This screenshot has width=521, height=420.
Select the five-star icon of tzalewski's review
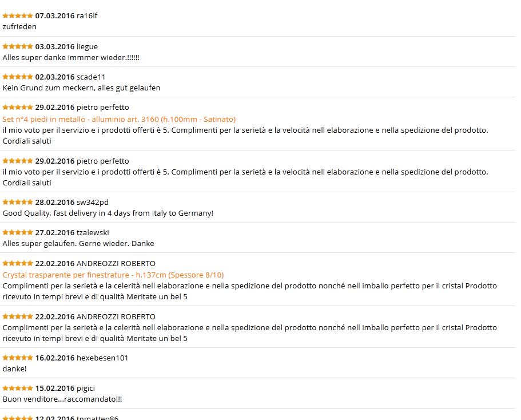point(18,233)
